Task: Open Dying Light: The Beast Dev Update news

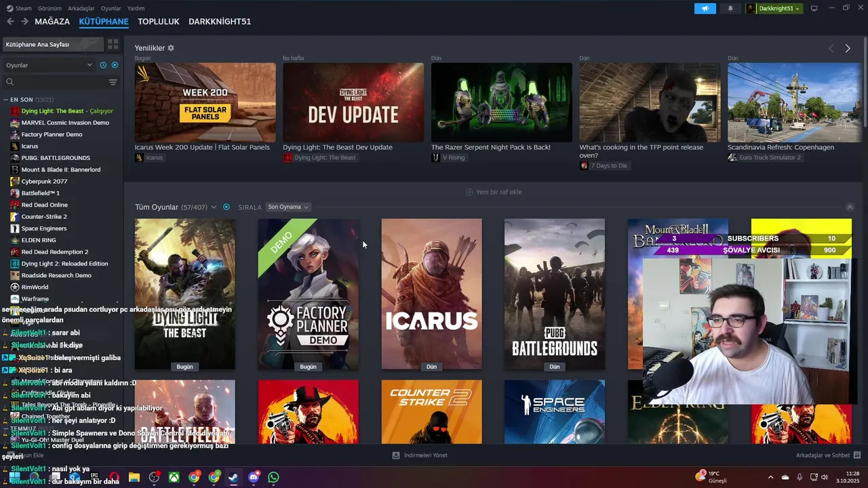Action: (x=338, y=147)
